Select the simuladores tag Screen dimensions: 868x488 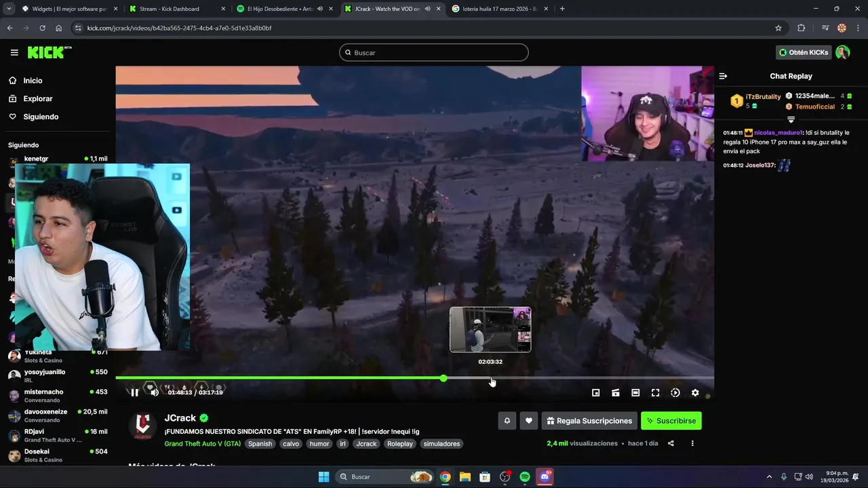click(441, 444)
